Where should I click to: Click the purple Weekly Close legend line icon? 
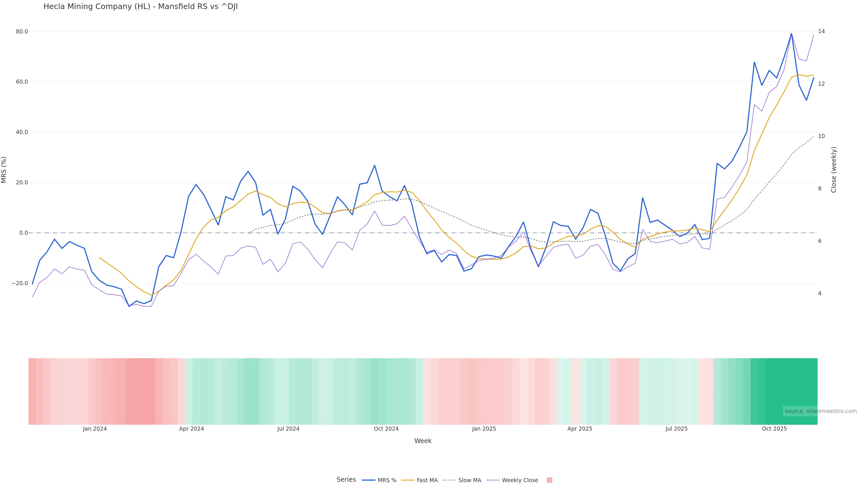[493, 480]
